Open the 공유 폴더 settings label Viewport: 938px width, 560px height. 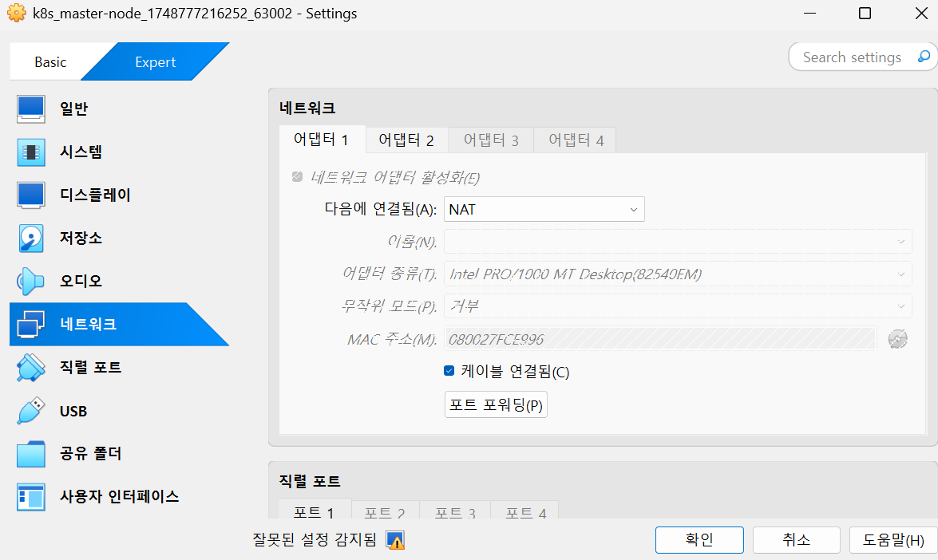tap(90, 454)
